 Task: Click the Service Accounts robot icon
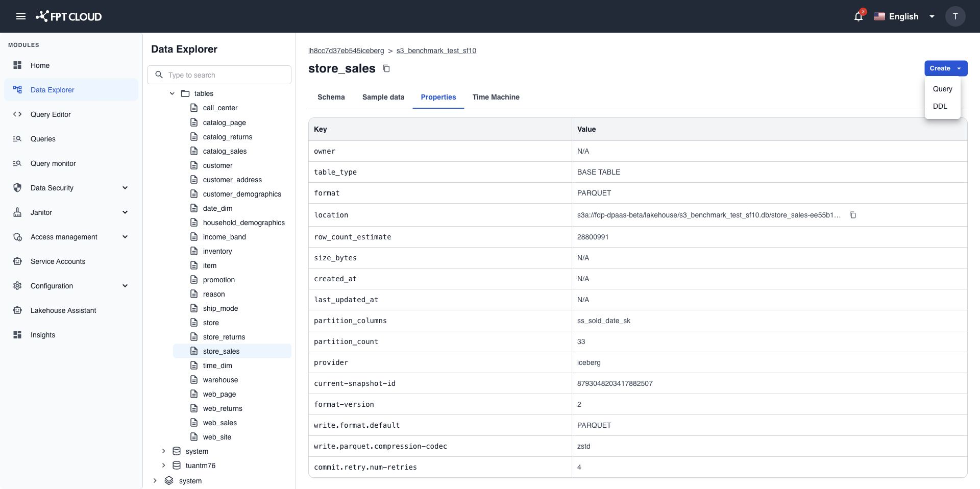[x=17, y=261]
